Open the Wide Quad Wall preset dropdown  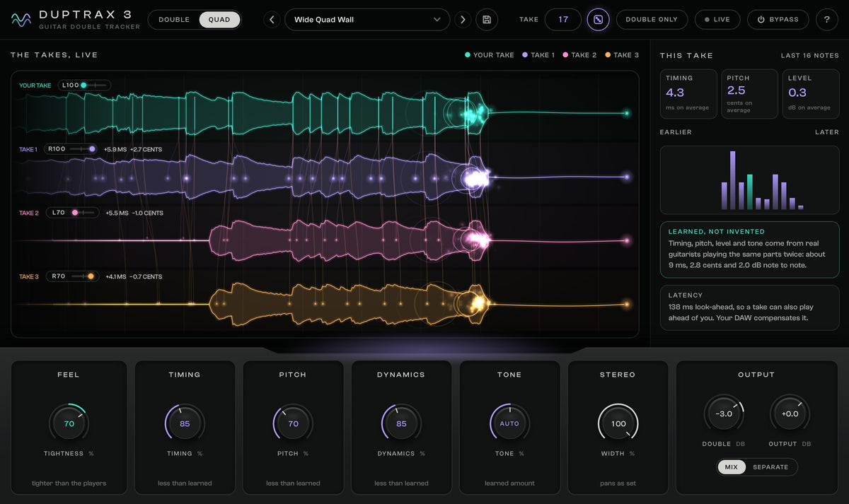(x=367, y=20)
